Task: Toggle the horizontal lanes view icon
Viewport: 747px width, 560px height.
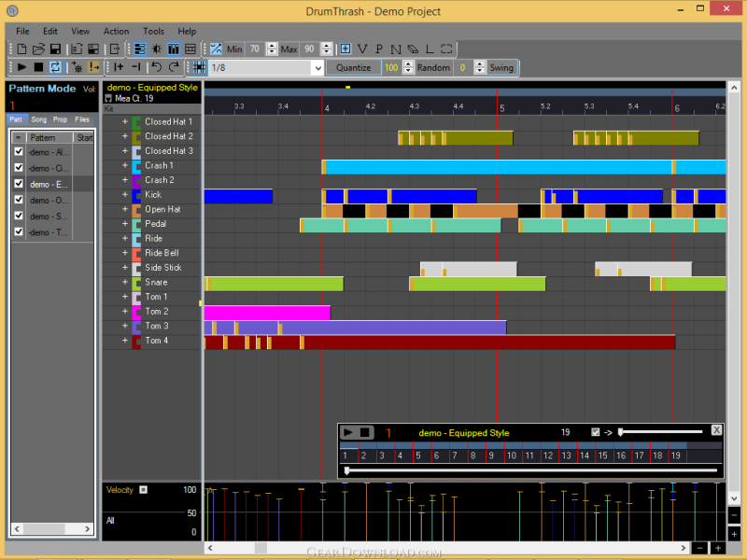Action: pyautogui.click(x=139, y=49)
